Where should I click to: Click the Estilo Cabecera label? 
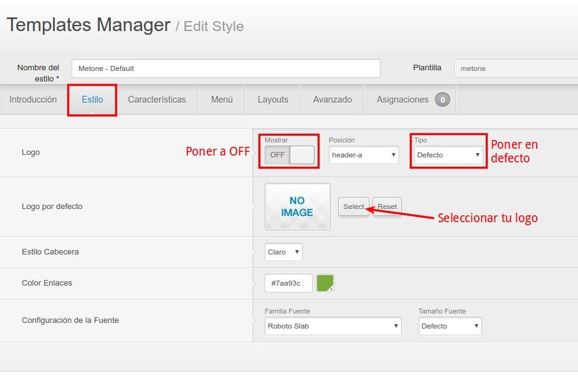tap(50, 251)
